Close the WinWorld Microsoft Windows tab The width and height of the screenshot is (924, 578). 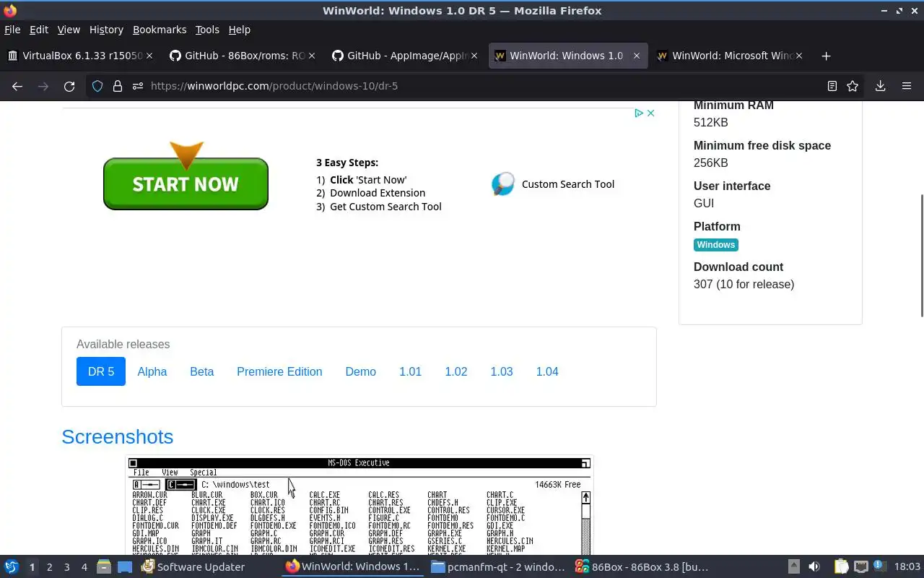[x=799, y=56]
